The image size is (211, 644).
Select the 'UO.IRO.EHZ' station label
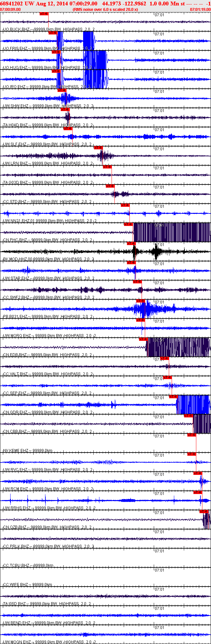click(14, 87)
